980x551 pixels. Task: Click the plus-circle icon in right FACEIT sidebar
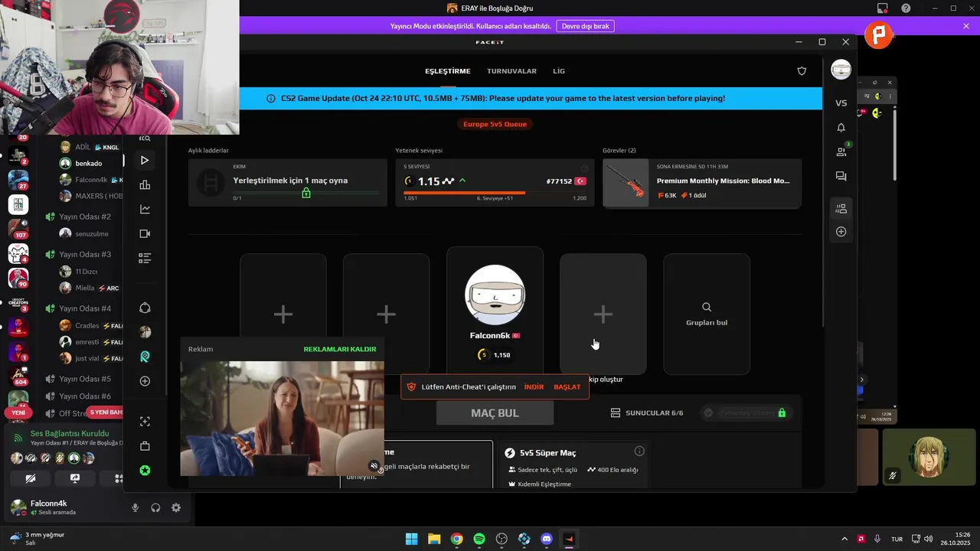click(x=841, y=231)
